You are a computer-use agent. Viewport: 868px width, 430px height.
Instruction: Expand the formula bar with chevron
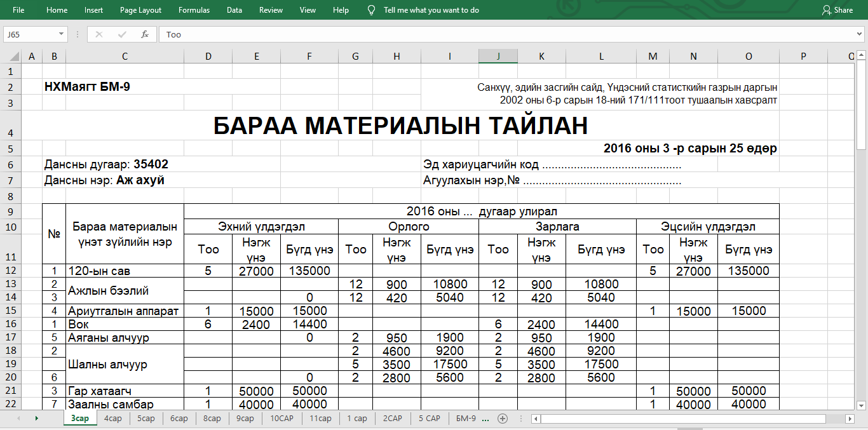(x=859, y=34)
